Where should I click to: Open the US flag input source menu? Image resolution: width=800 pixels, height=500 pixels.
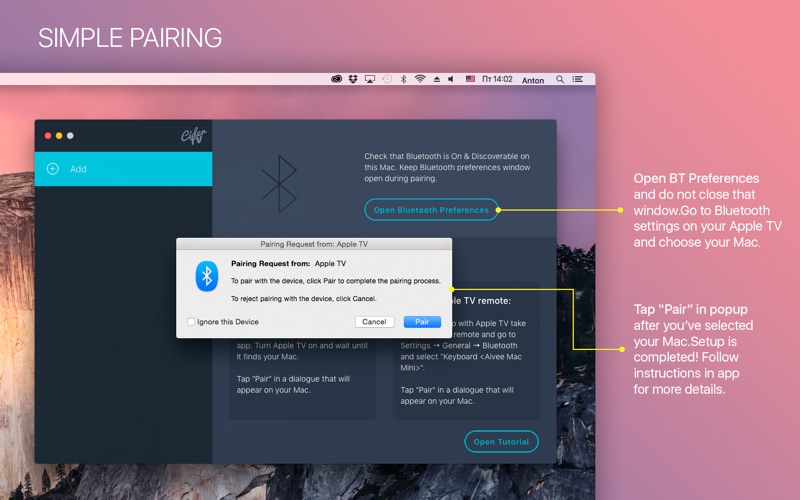pyautogui.click(x=470, y=79)
